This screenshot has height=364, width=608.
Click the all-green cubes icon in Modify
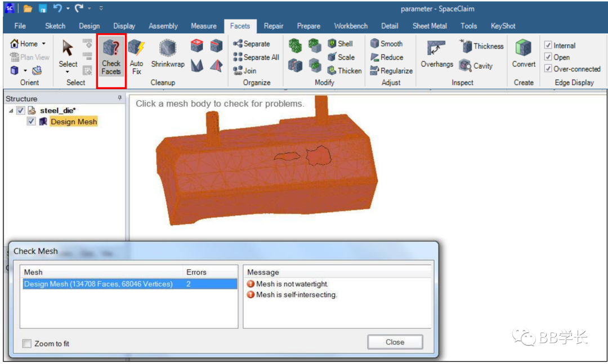295,46
